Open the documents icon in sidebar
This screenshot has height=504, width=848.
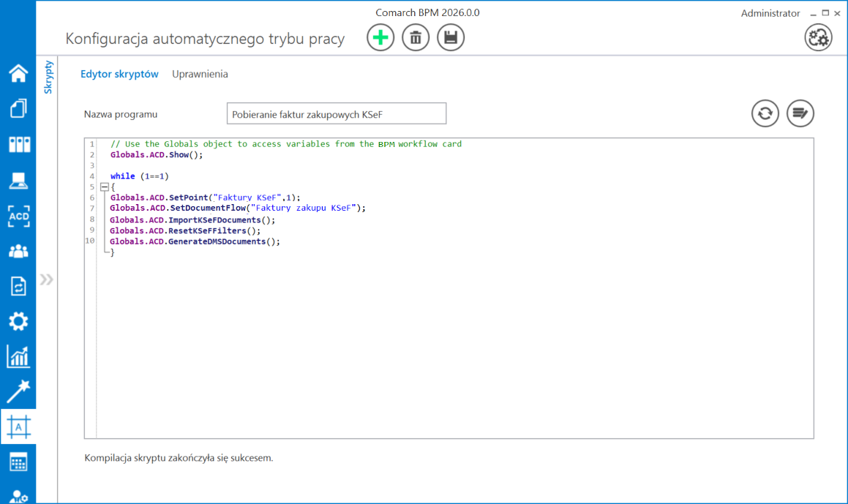tap(18, 109)
